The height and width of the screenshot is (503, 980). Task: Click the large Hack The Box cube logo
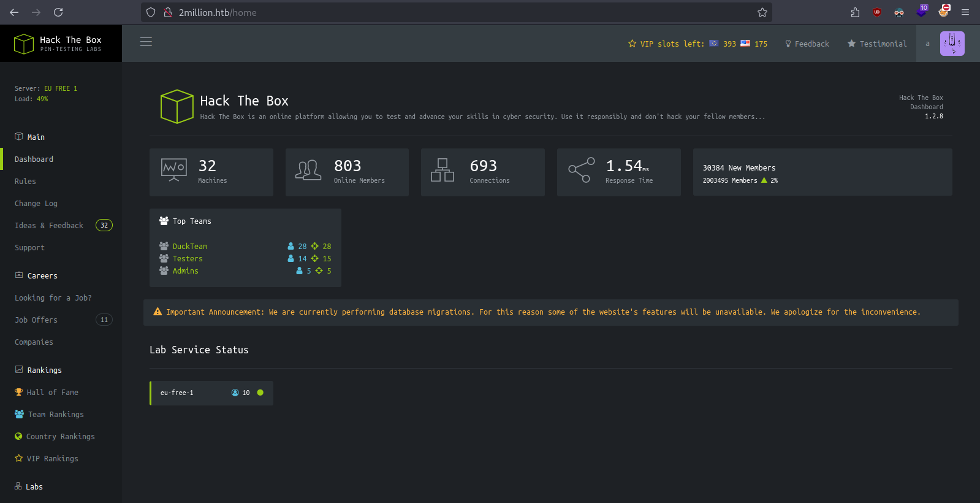(x=177, y=107)
